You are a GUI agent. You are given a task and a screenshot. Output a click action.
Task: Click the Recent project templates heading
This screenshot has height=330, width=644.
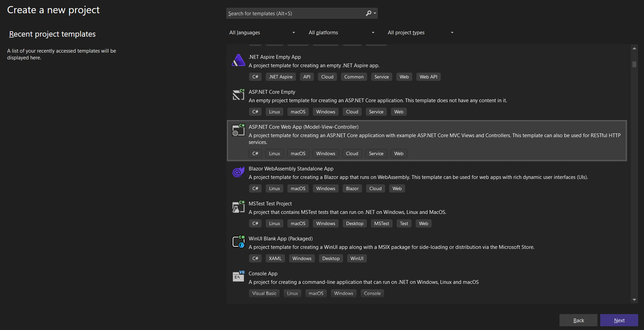52,34
